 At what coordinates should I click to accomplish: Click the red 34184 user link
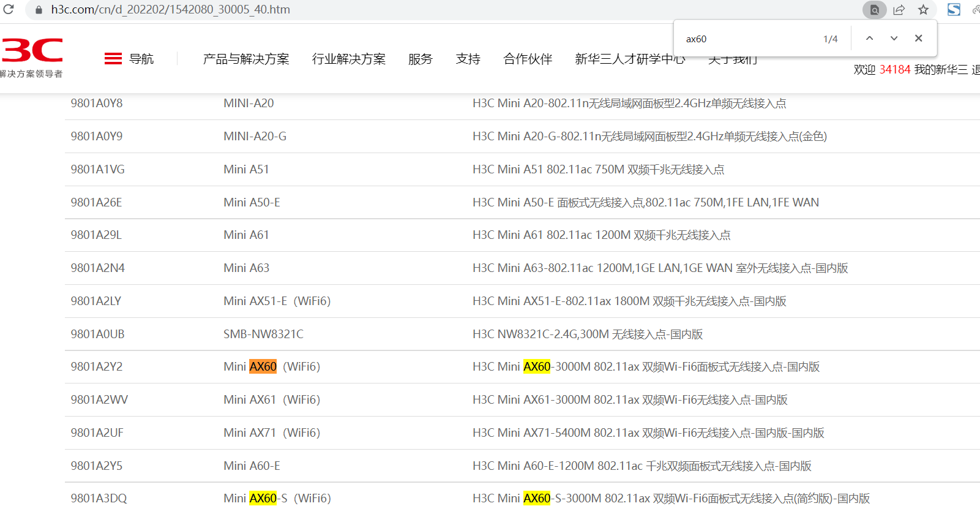coord(895,70)
